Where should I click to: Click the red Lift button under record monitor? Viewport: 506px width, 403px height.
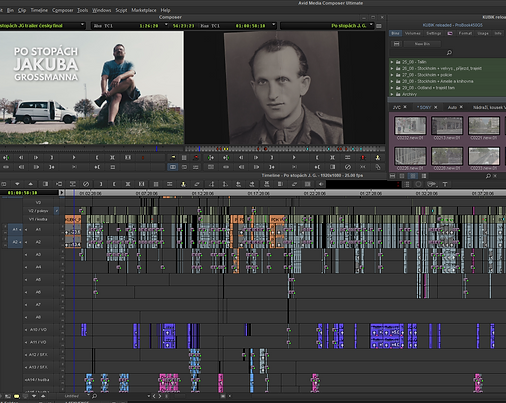(x=363, y=157)
